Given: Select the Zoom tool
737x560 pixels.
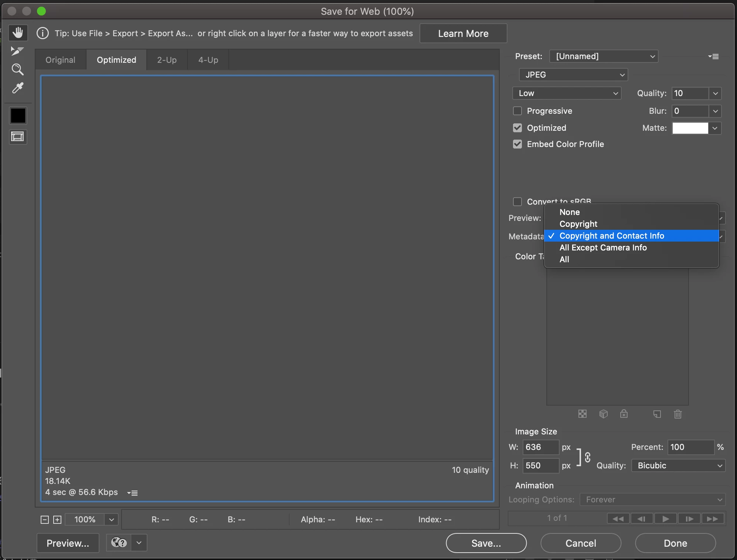Looking at the screenshot, I should coord(17,69).
